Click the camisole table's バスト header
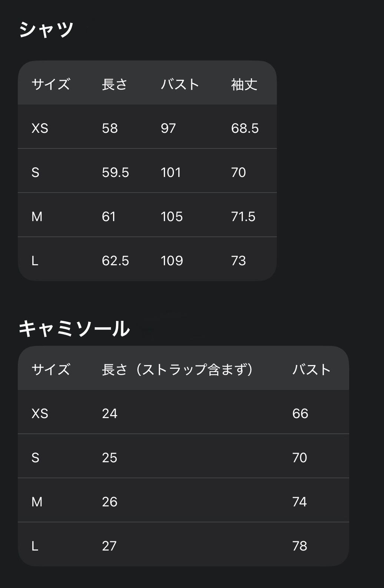Image resolution: width=384 pixels, height=588 pixels. (311, 369)
